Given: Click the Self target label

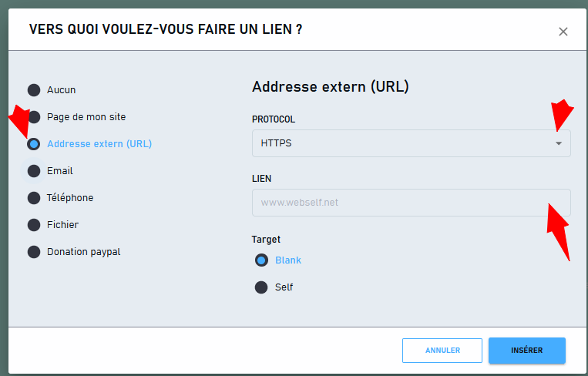Looking at the screenshot, I should 284,287.
